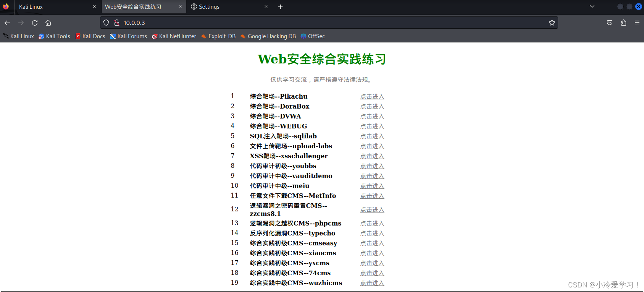This screenshot has height=292, width=644.
Task: Click 点击进入 for DVWA
Action: (x=372, y=117)
